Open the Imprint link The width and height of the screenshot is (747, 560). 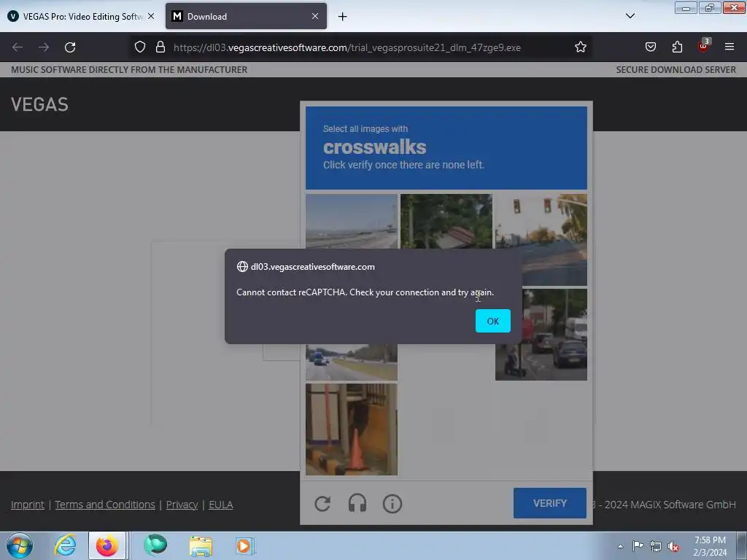click(x=28, y=505)
